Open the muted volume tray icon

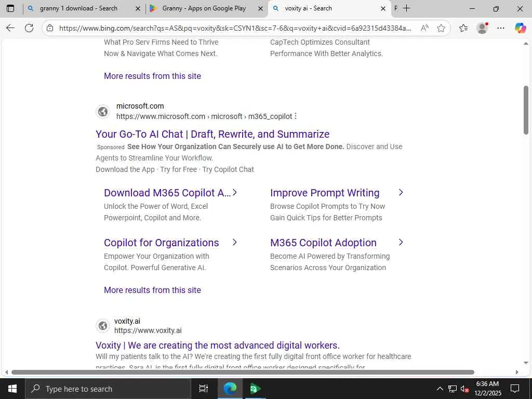click(464, 389)
